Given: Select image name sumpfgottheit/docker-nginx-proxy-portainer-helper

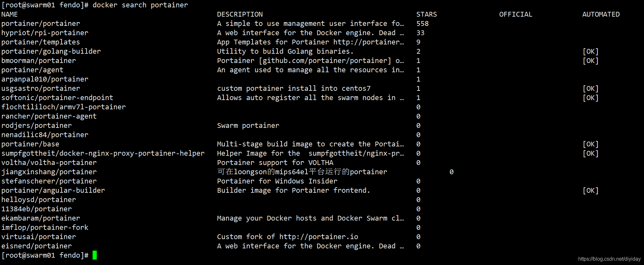Looking at the screenshot, I should (103, 153).
